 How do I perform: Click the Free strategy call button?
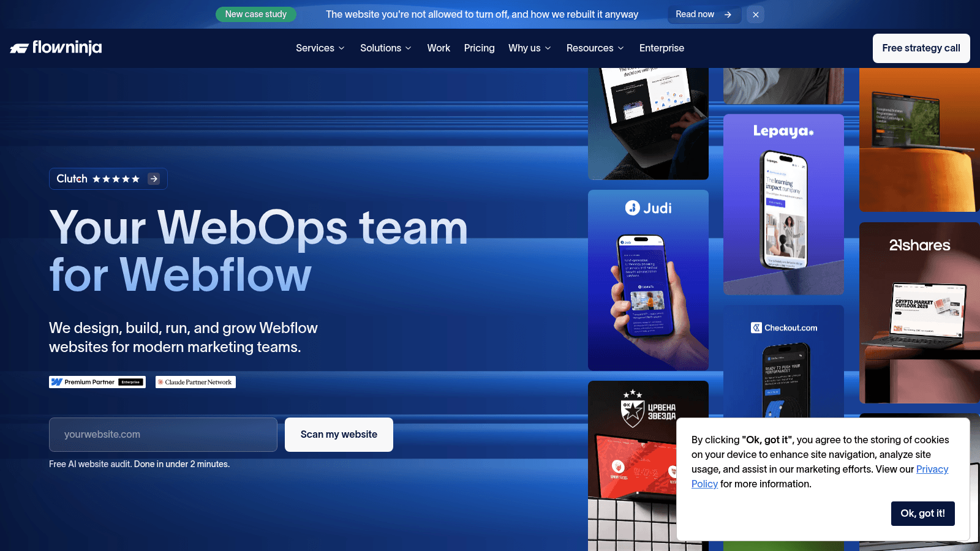pos(921,48)
